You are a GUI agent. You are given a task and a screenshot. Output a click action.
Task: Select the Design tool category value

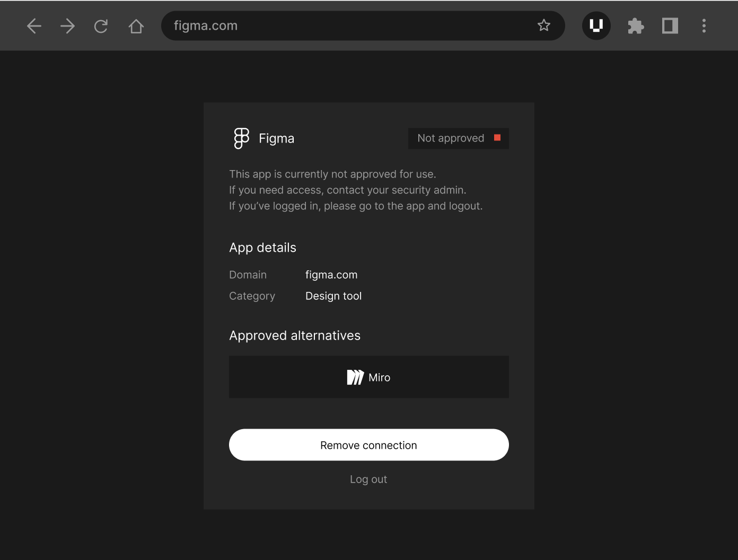click(333, 296)
